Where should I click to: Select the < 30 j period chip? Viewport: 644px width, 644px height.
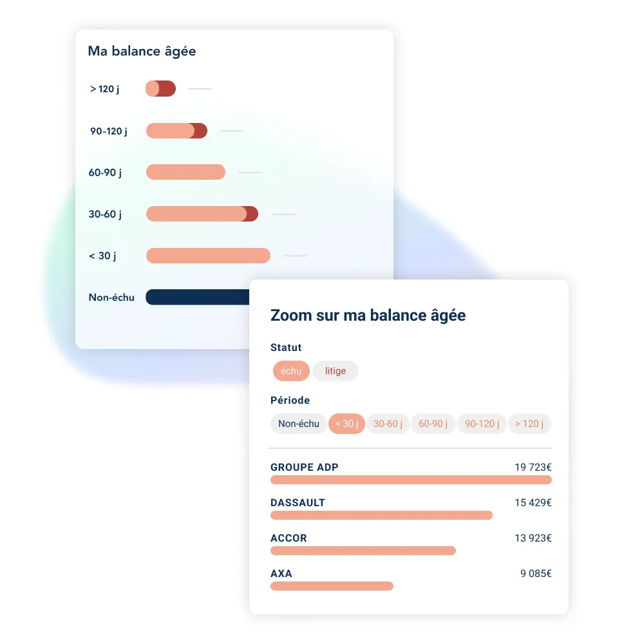pyautogui.click(x=346, y=424)
